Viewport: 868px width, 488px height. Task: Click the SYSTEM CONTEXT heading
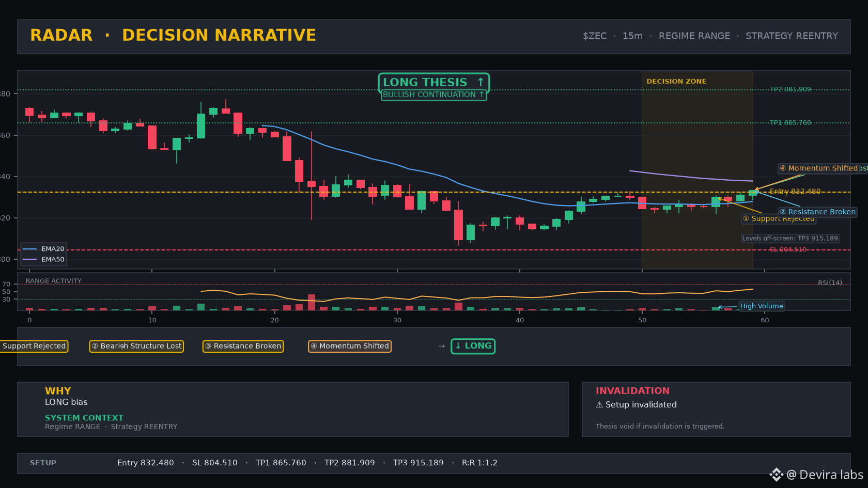[84, 418]
